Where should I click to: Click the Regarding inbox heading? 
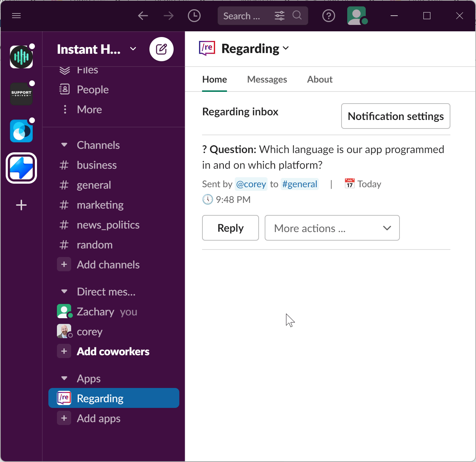coord(240,112)
